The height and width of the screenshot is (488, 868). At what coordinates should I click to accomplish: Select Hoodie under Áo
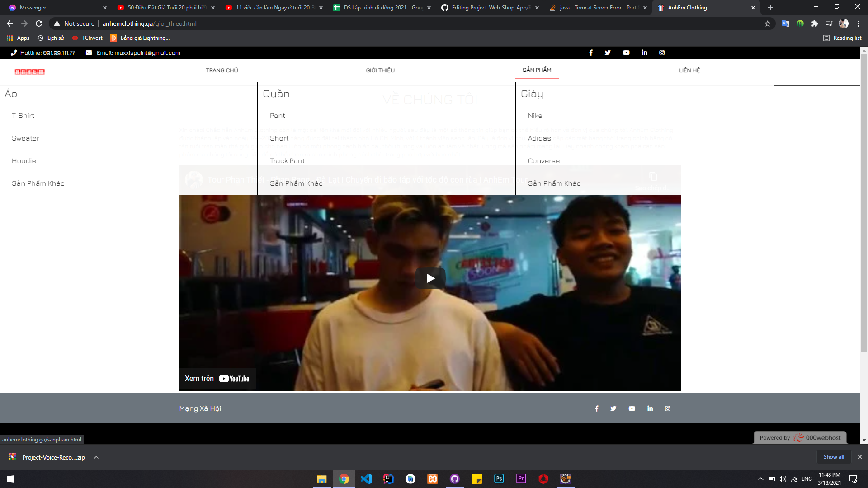coord(24,161)
